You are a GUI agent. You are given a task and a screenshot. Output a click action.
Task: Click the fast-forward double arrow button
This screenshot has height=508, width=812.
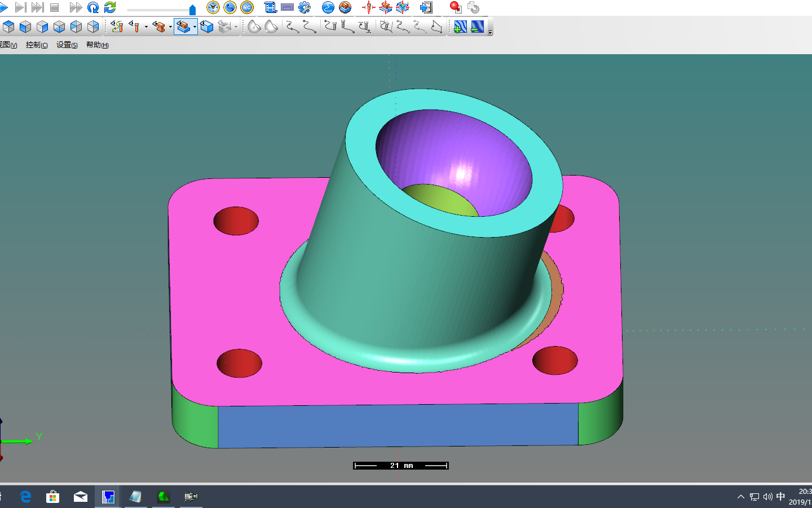coord(76,7)
